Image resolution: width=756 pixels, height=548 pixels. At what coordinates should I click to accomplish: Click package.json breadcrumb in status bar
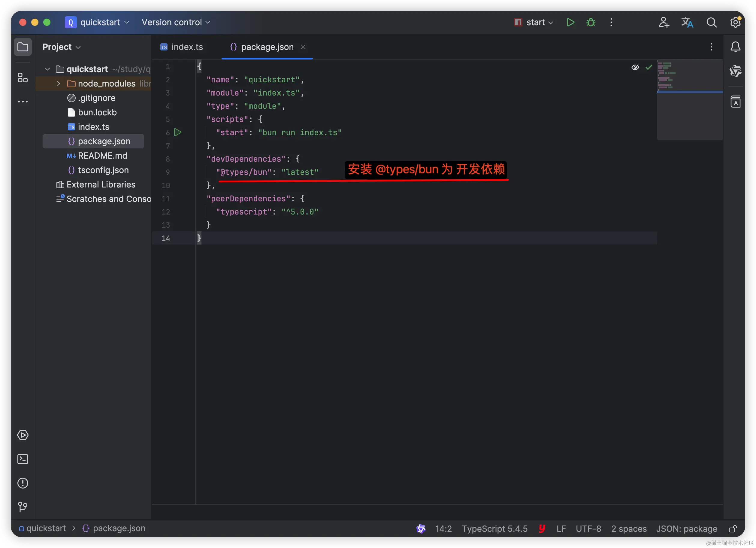[x=114, y=528]
